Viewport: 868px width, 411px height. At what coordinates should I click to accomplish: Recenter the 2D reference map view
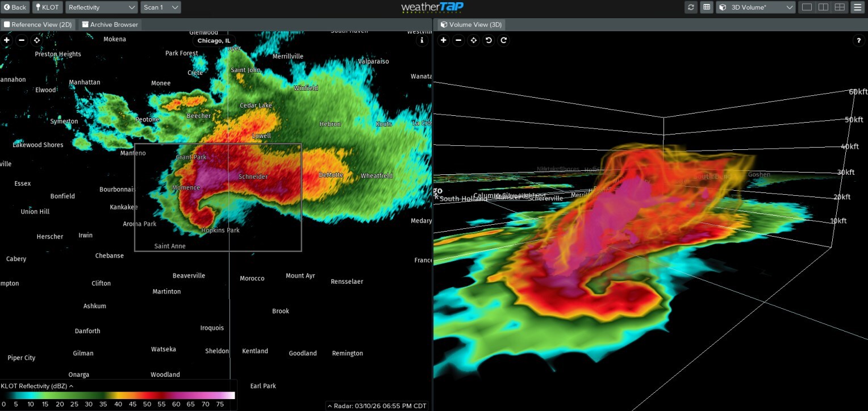click(x=37, y=40)
